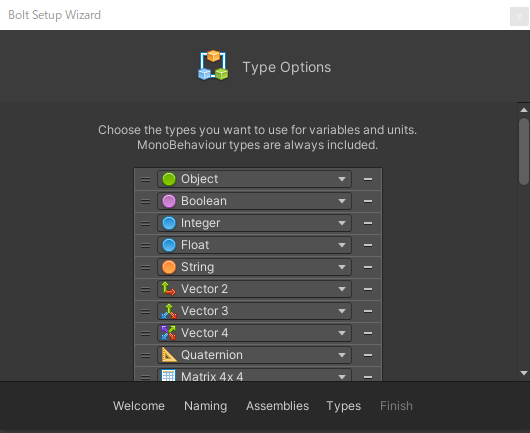Click the scrollbar up arrow
The height and width of the screenshot is (433, 530).
point(524,110)
